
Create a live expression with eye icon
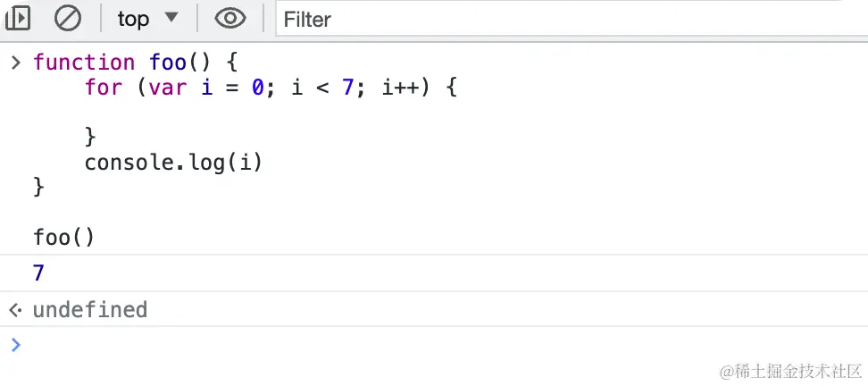(x=230, y=18)
